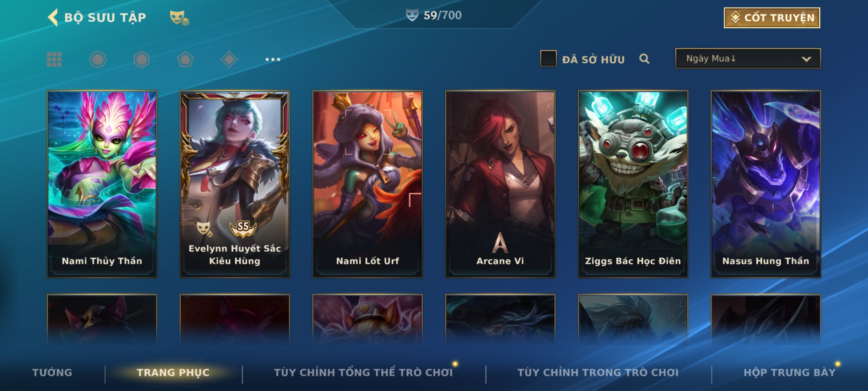868x391 pixels.
Task: Select the all-skins grid filter icon
Action: click(x=54, y=59)
